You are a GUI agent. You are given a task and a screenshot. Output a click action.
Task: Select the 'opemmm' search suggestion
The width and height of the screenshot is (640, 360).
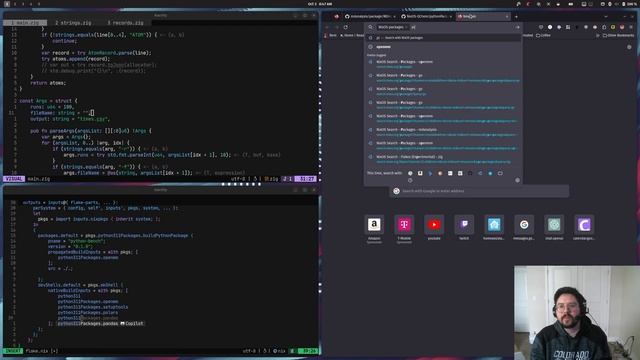(443, 47)
